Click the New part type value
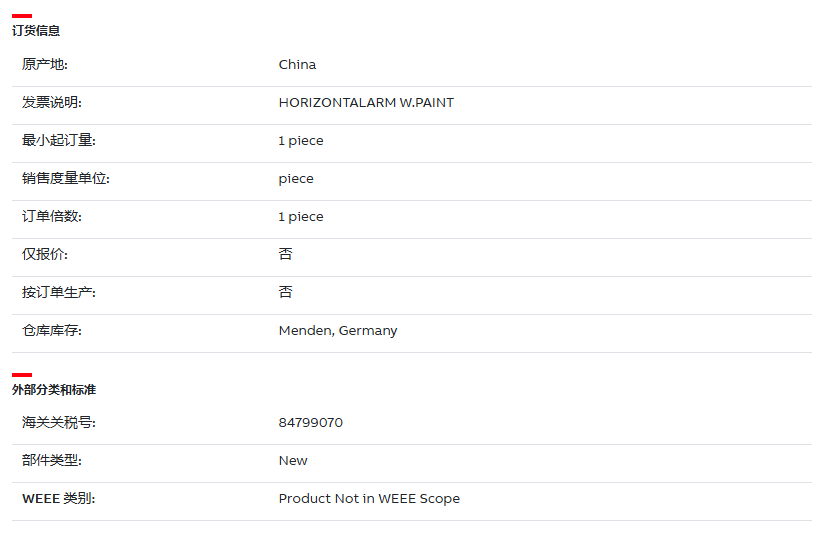The height and width of the screenshot is (534, 830). click(293, 461)
